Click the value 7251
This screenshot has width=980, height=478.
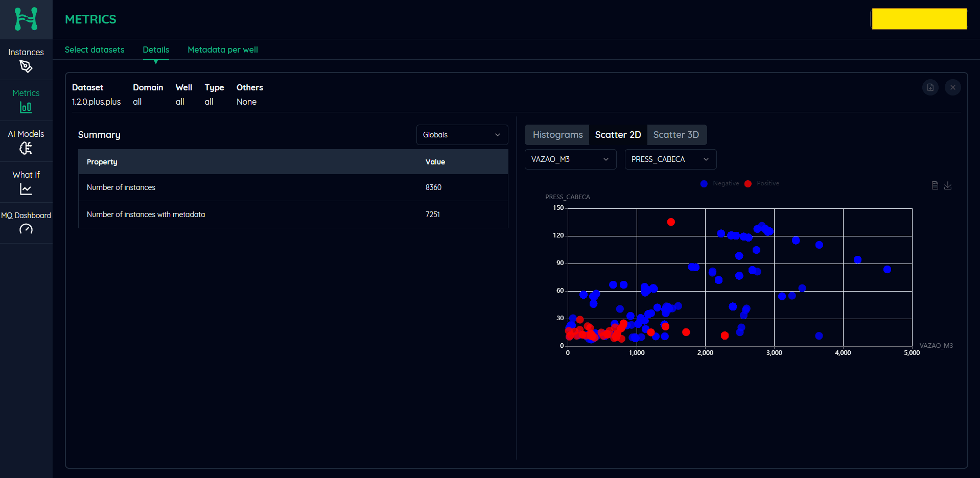433,214
